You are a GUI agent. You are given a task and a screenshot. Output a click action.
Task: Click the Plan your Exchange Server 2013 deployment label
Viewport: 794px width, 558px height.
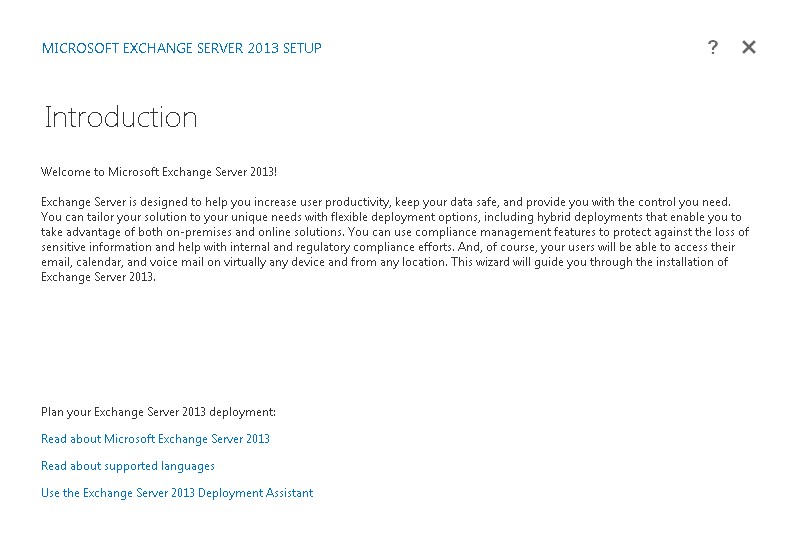158,412
